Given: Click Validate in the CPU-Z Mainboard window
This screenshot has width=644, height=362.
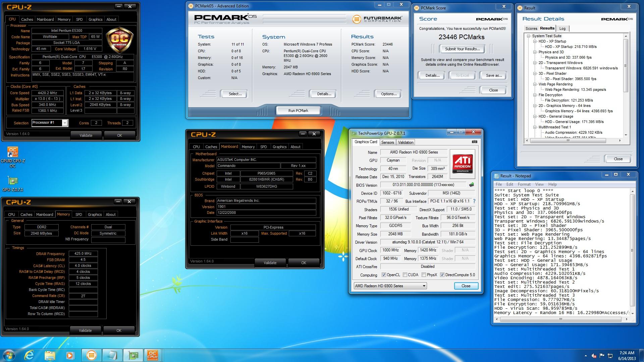Looking at the screenshot, I should click(270, 263).
